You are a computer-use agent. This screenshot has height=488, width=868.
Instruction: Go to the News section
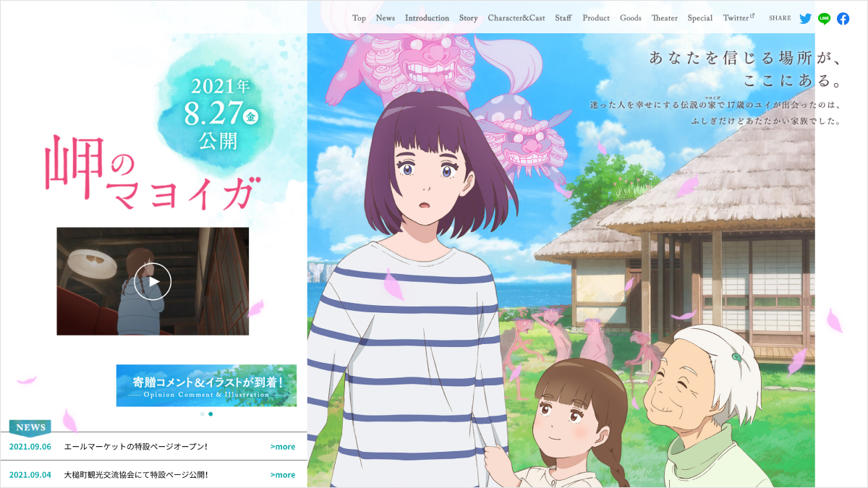coord(386,18)
